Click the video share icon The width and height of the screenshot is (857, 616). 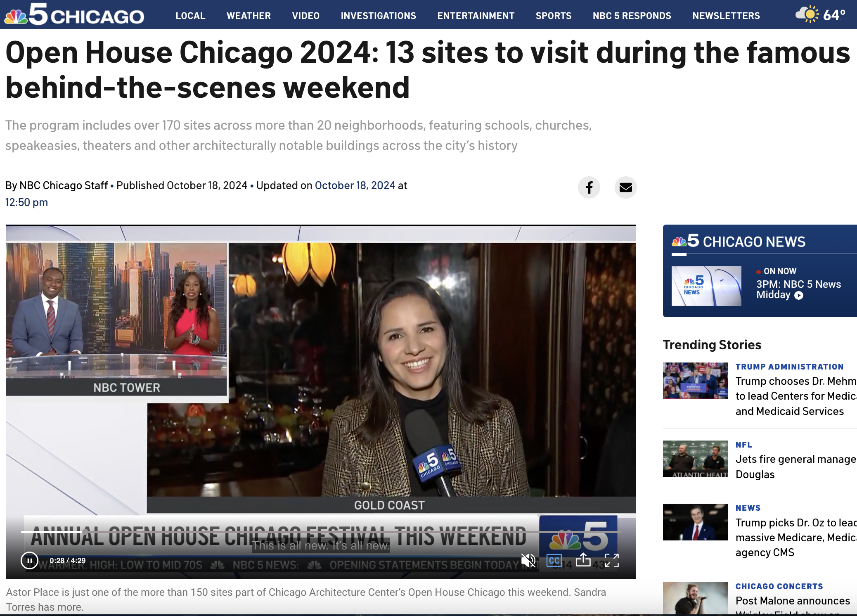[583, 560]
